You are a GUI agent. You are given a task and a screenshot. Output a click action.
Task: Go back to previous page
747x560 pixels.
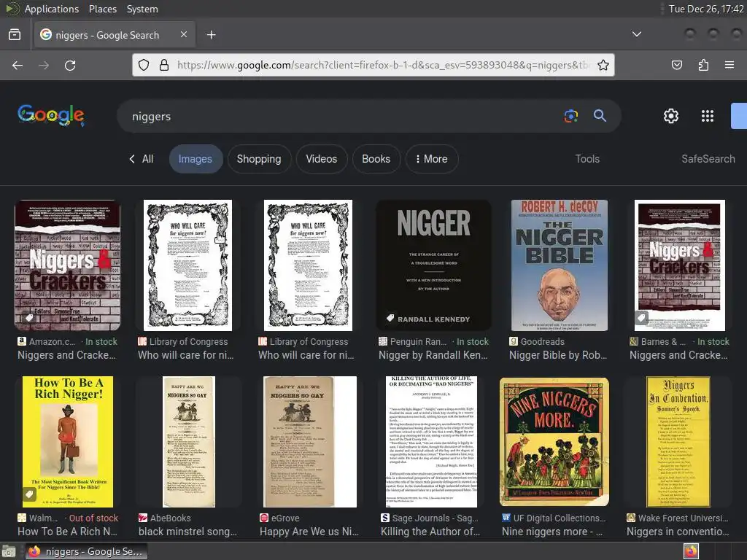(18, 65)
